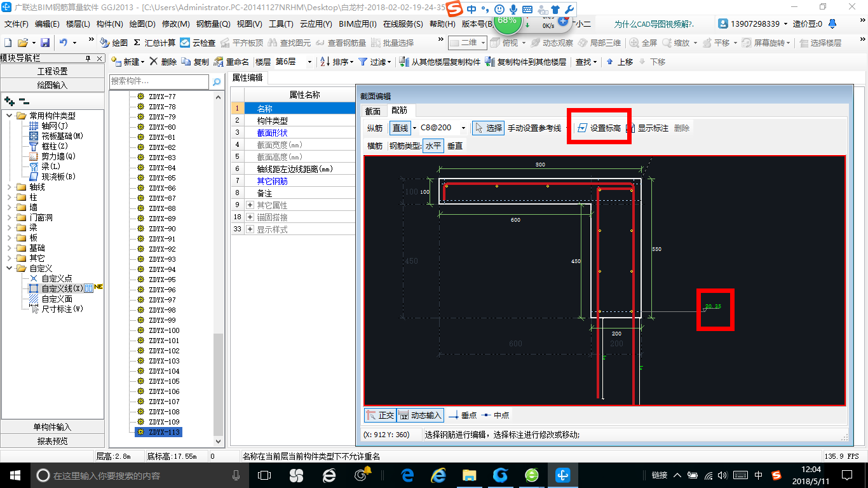Screen dimensions: 868x488
Task: Click the search magnifier beside component search box
Action: pyautogui.click(x=217, y=82)
